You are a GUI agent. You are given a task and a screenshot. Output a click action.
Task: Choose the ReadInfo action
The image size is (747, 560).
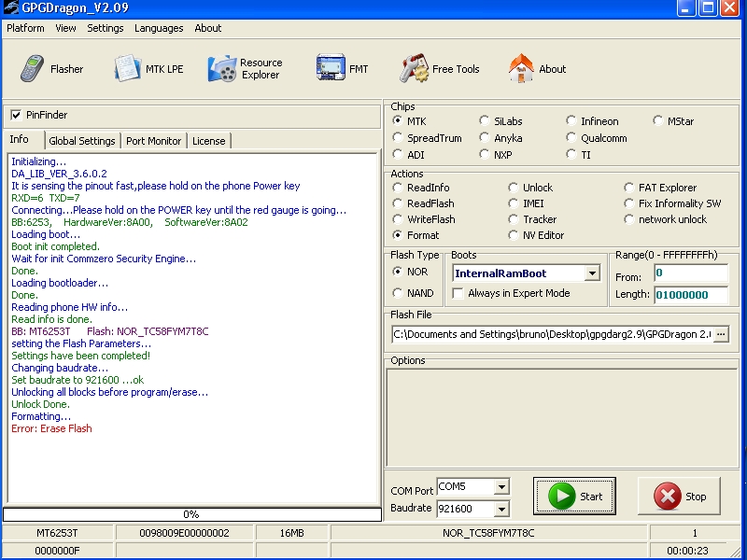point(397,188)
